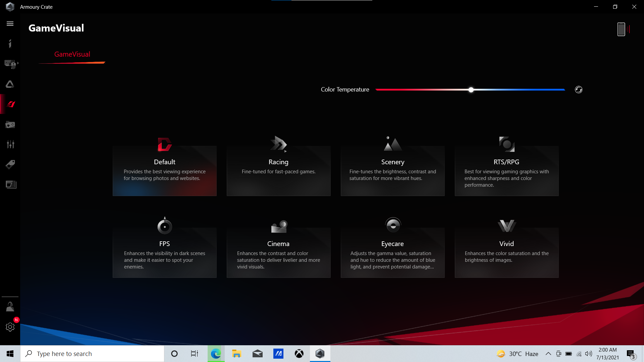The width and height of the screenshot is (644, 362).
Task: Click the Vivid V icon
Action: point(507,226)
